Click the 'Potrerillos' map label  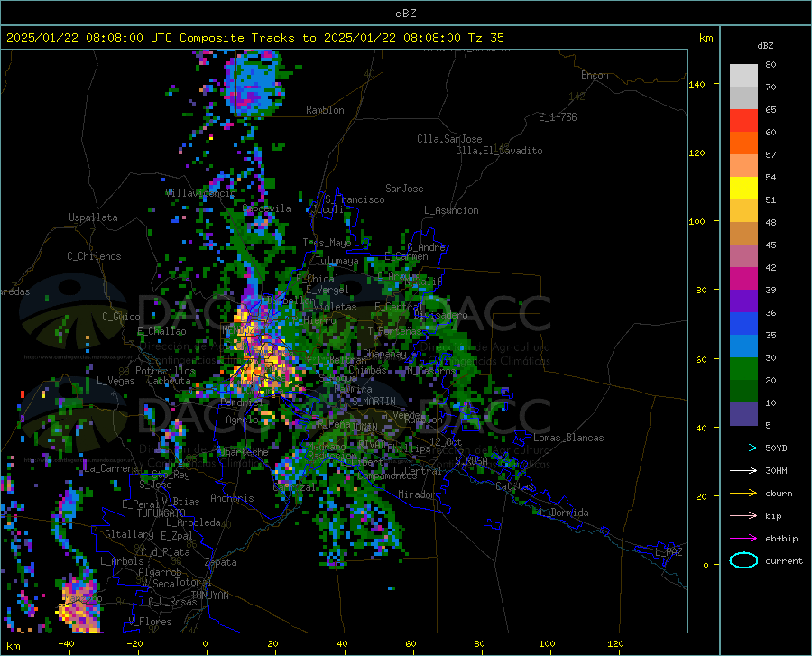tap(165, 371)
